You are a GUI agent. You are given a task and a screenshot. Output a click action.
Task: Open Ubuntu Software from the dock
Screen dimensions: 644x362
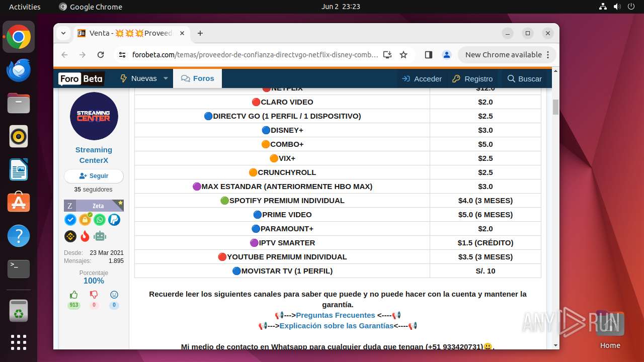(19, 203)
